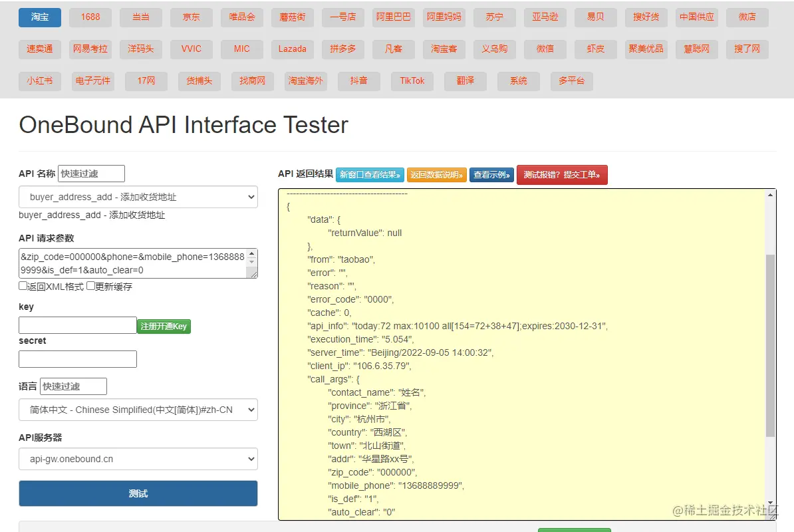Click inside the API request parameters textarea
794x532 pixels.
tap(134, 263)
